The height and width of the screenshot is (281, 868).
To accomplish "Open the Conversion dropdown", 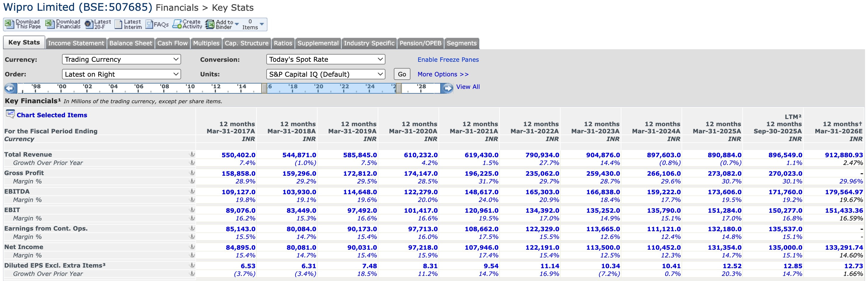I will click(326, 59).
